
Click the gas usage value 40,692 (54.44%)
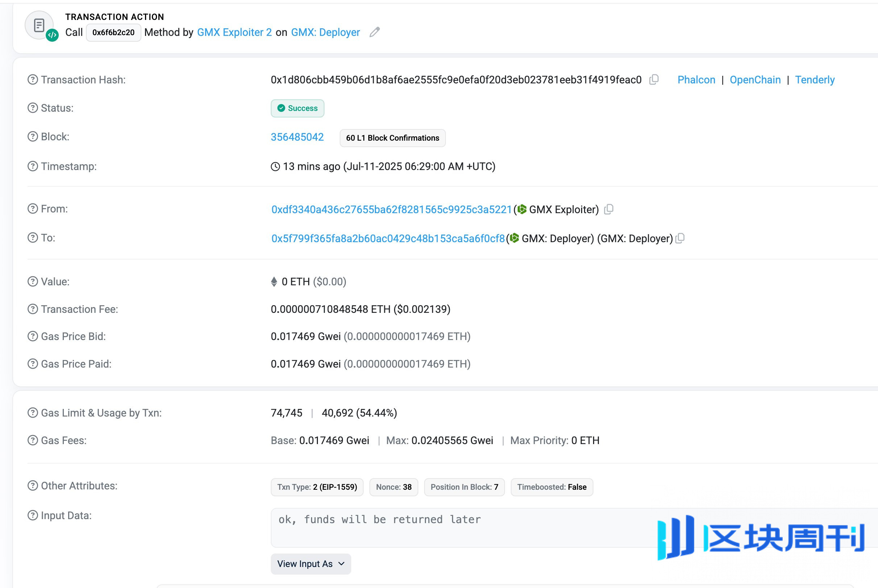[x=359, y=413]
